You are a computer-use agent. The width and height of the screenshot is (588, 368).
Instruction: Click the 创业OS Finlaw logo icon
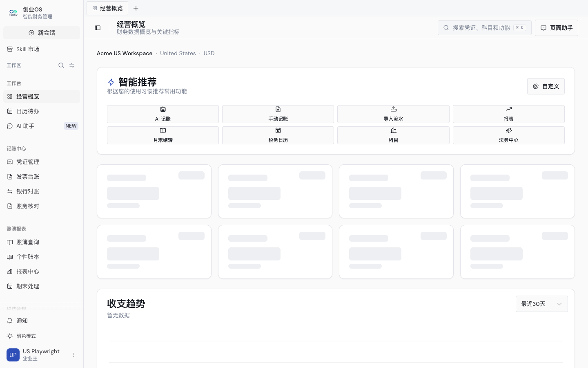click(13, 13)
